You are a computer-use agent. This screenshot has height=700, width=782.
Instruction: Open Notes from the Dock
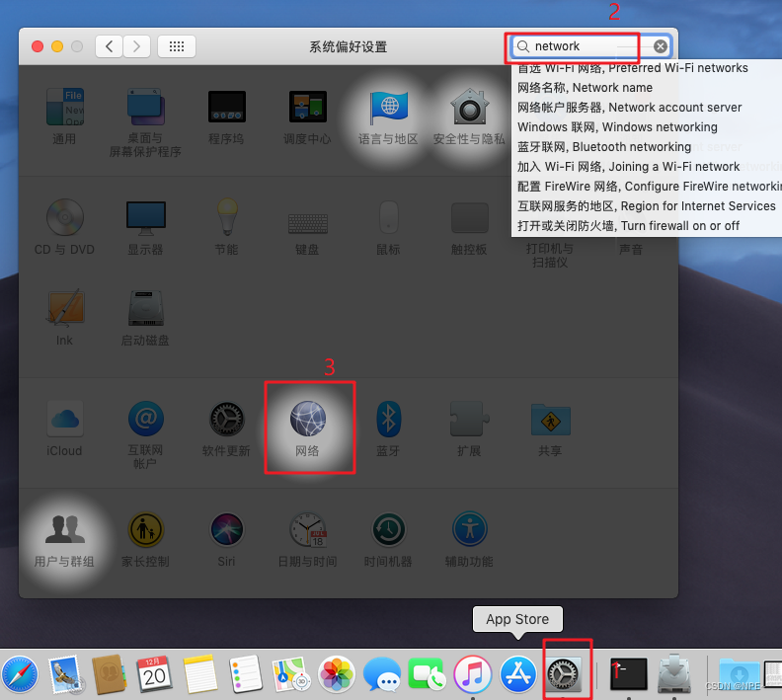[200, 674]
